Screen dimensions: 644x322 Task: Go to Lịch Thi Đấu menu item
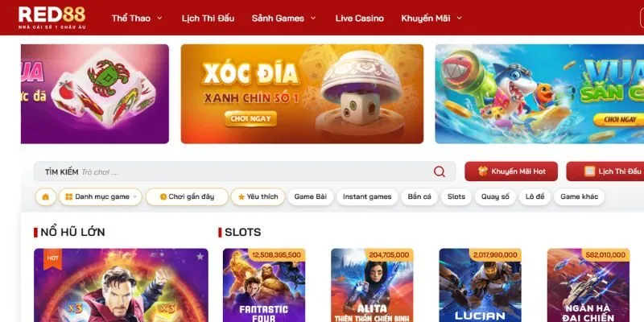[208, 18]
